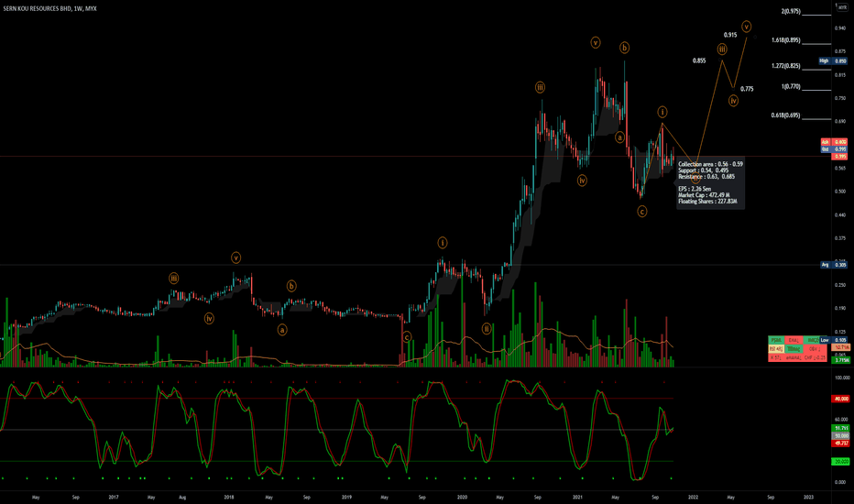Click the Market Cap : 472.49 M line
The height and width of the screenshot is (504, 854).
[x=704, y=195]
